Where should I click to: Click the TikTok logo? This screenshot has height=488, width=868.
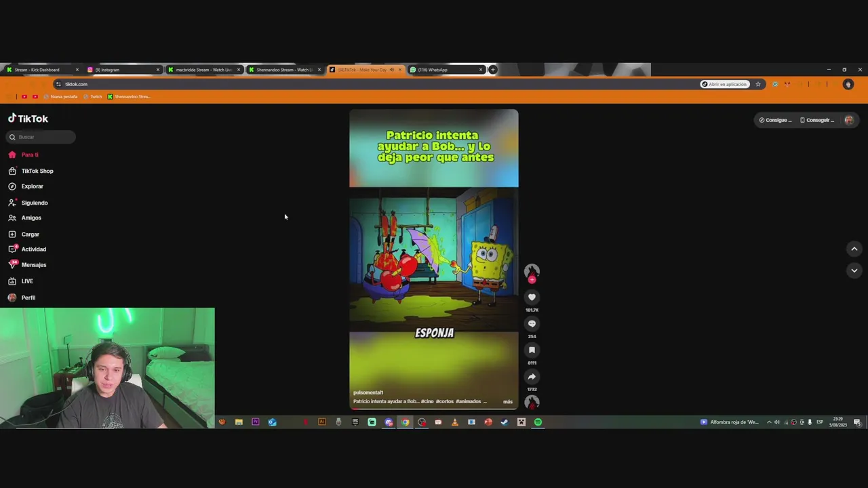pyautogui.click(x=28, y=119)
